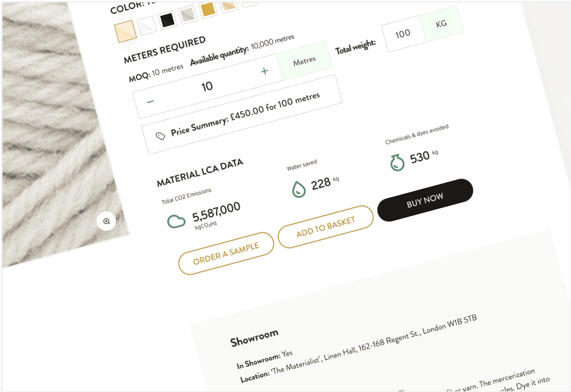This screenshot has width=571, height=392.
Task: Click the minus icon to decrease metres
Action: click(x=150, y=101)
